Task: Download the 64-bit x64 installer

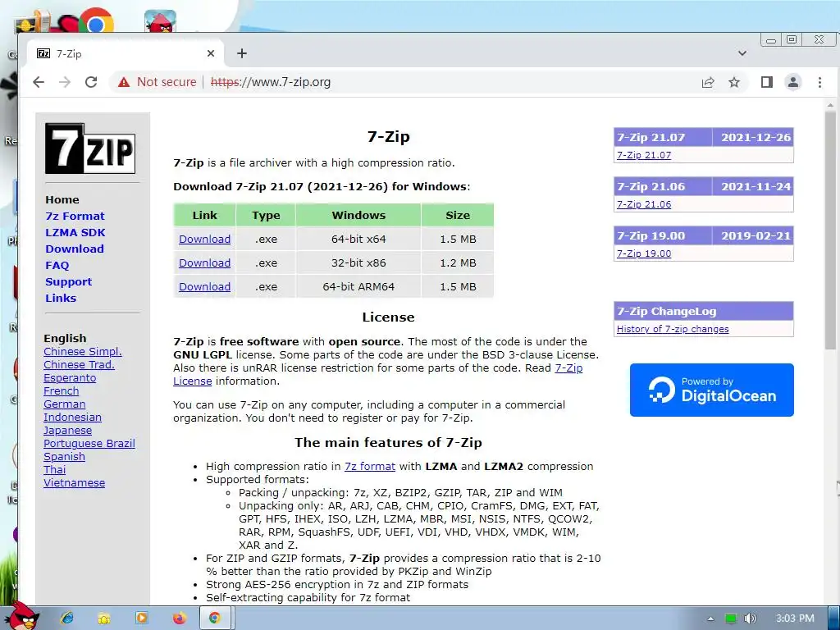Action: click(x=204, y=239)
